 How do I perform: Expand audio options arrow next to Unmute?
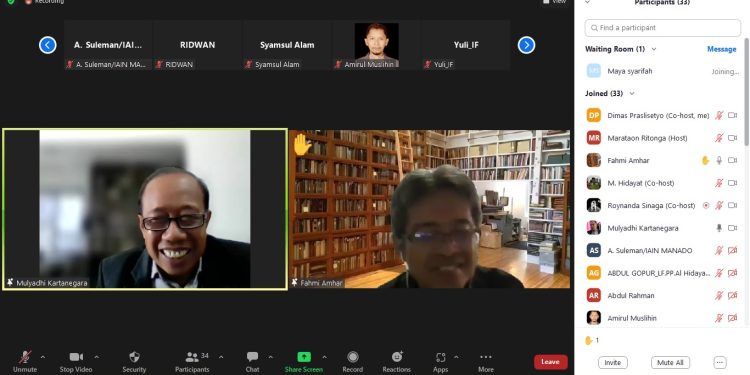(x=43, y=357)
